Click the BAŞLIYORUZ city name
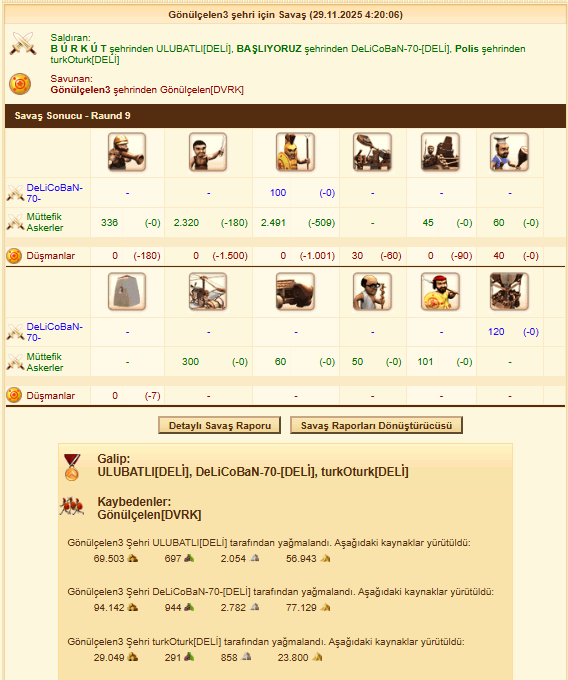568x680 pixels. click(x=269, y=49)
